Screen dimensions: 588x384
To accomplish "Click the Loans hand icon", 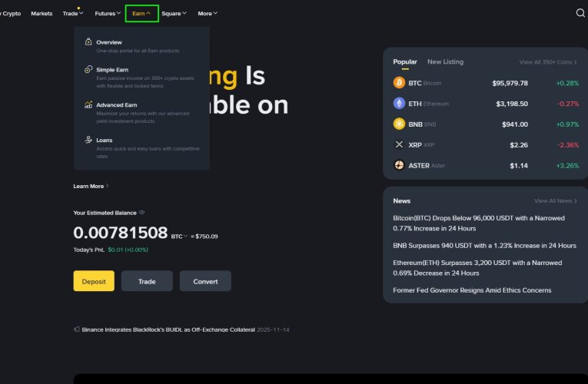I will tap(88, 140).
